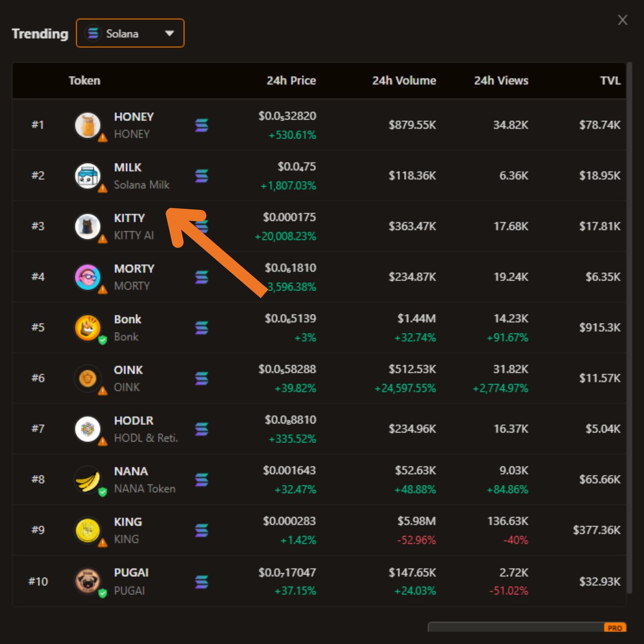Open the PUGAI token name
The image size is (644, 644).
click(x=131, y=573)
